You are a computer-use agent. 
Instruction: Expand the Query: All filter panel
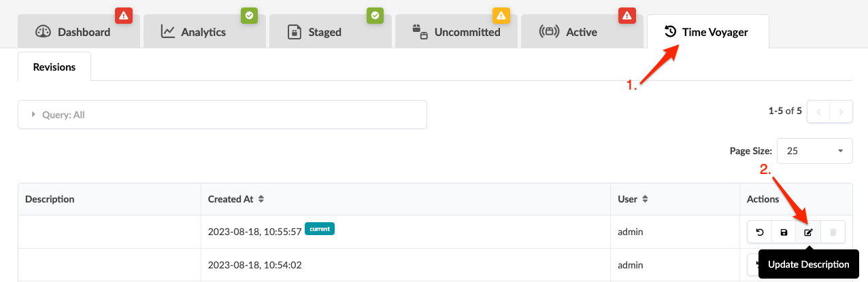pos(222,115)
